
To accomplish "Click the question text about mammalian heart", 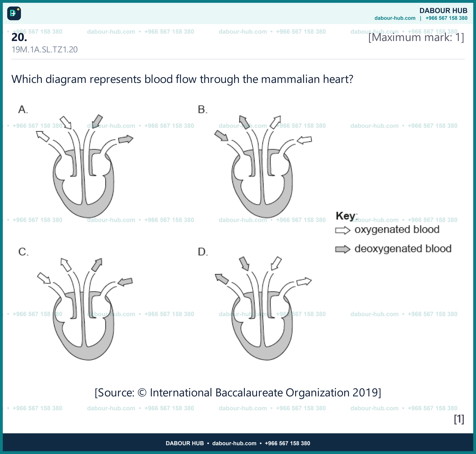I will pyautogui.click(x=182, y=79).
